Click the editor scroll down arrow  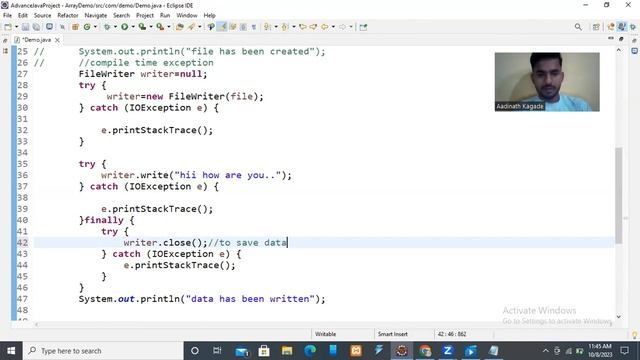click(x=619, y=317)
